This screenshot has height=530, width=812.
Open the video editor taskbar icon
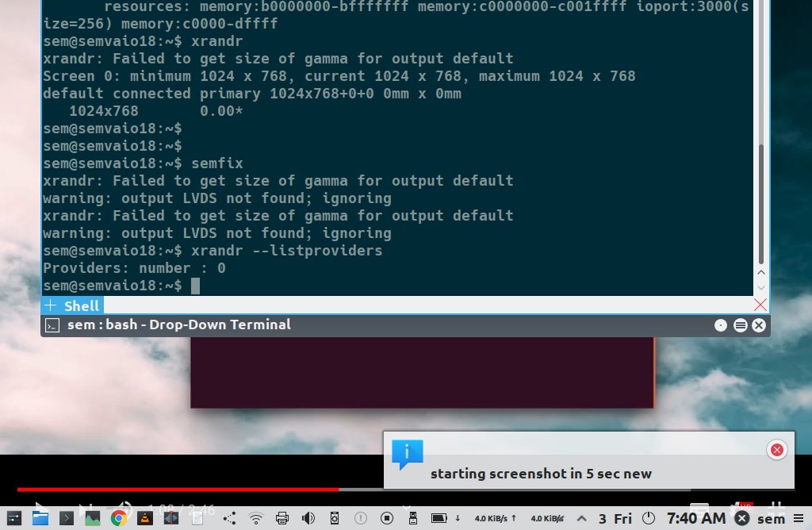point(171,518)
